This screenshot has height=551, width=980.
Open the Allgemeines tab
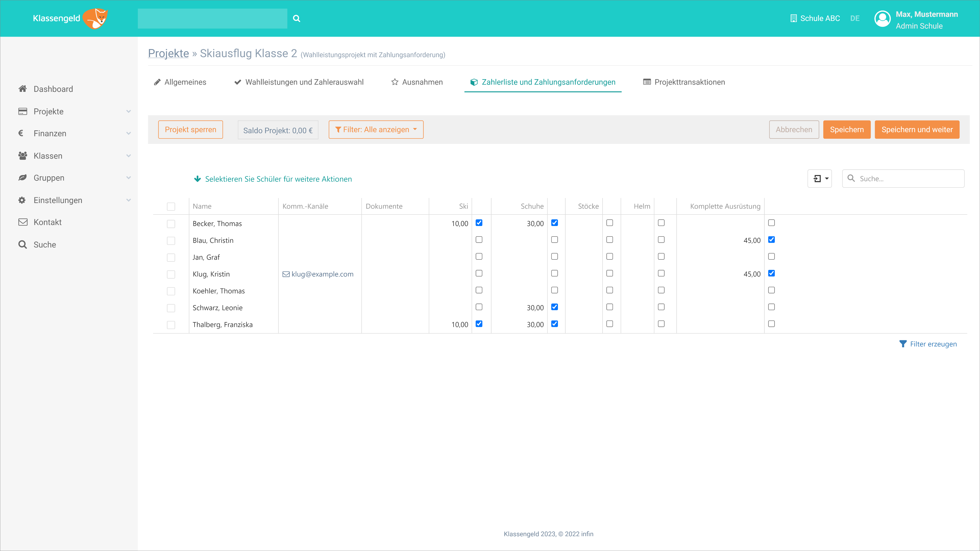click(180, 82)
